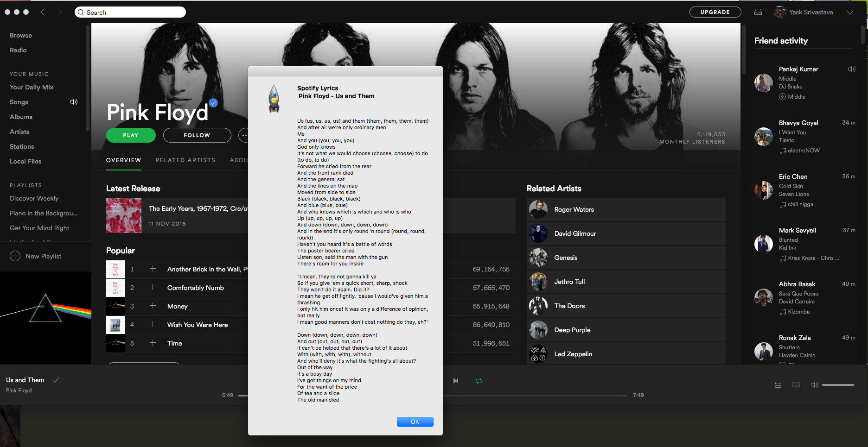868x447 pixels.
Task: Adjust the volume slider
Action: point(838,385)
